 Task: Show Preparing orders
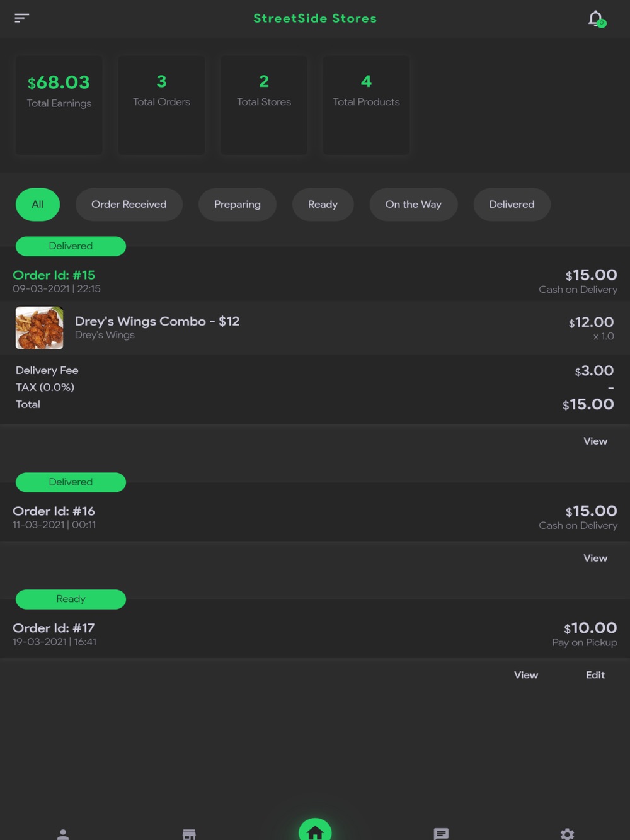click(x=238, y=205)
